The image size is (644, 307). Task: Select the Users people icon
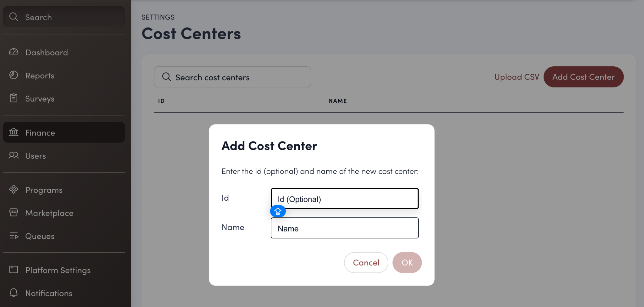tap(14, 156)
